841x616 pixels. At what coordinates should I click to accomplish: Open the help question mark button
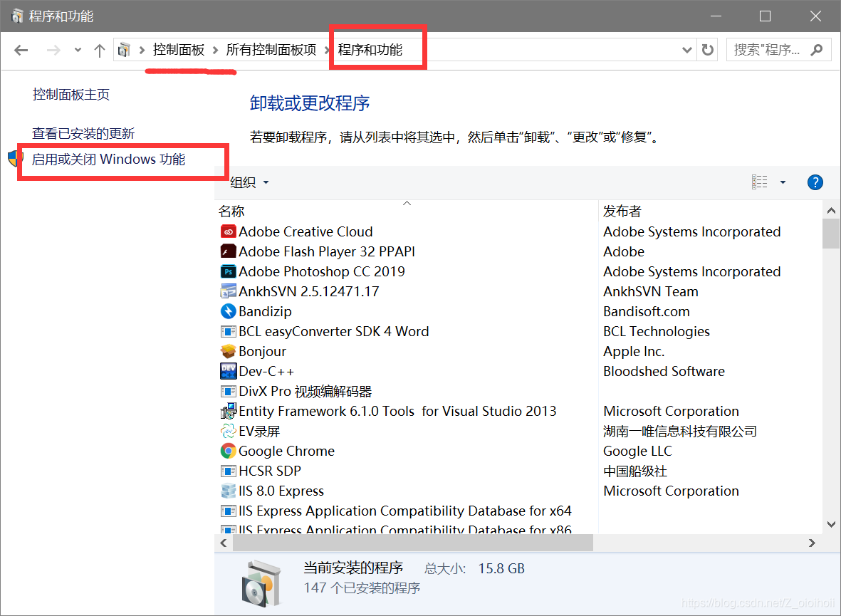click(815, 182)
